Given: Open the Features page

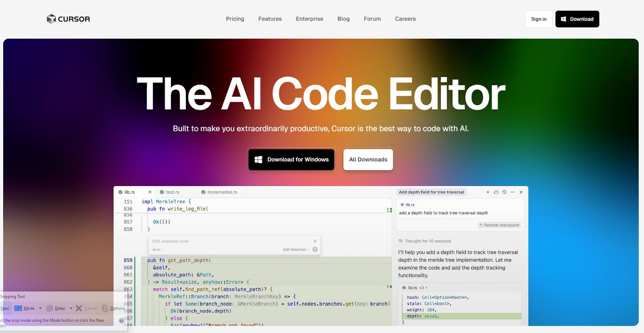Looking at the screenshot, I should [270, 19].
